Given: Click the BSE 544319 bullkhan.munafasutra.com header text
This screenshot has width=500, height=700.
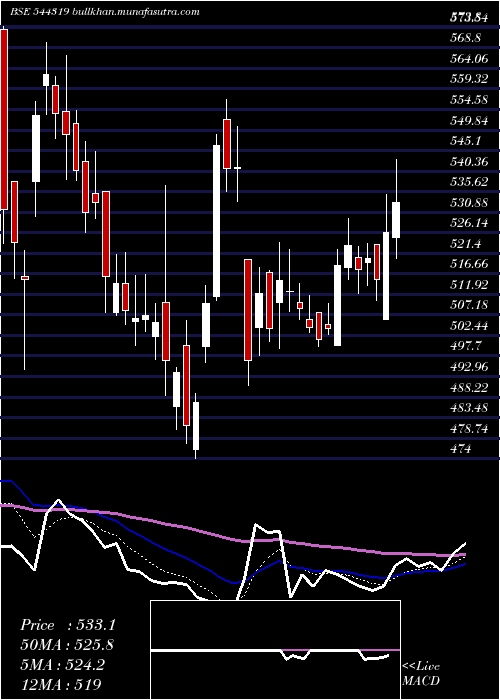Looking at the screenshot, I should (x=104, y=12).
